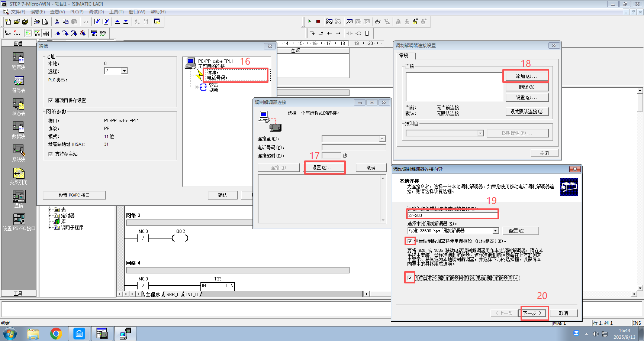644x341 pixels.
Task: Expand the 定时器 tree node
Action: coord(49,215)
